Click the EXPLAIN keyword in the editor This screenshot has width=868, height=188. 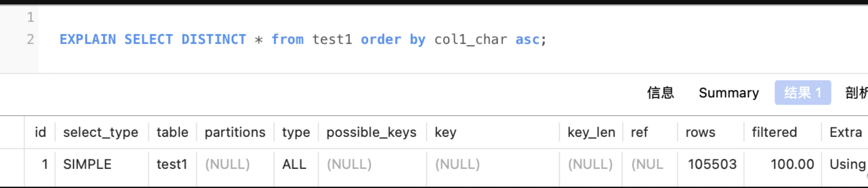click(88, 39)
